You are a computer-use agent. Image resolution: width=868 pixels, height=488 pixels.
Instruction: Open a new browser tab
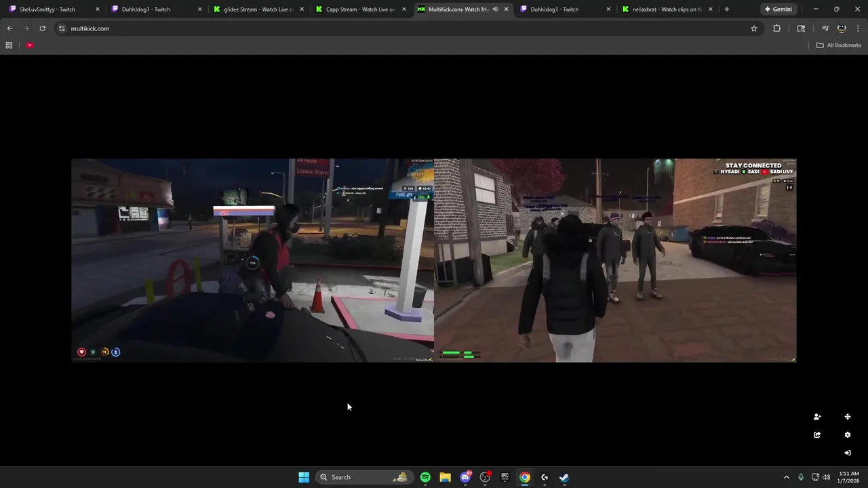tap(727, 9)
